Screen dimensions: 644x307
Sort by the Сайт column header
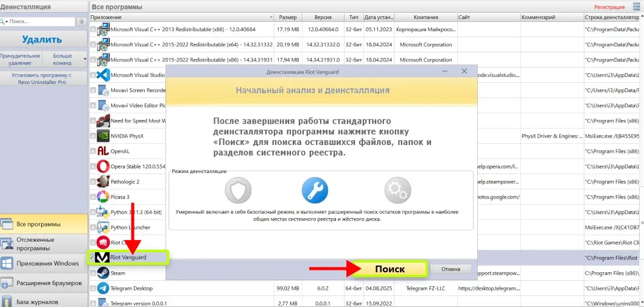(489, 17)
